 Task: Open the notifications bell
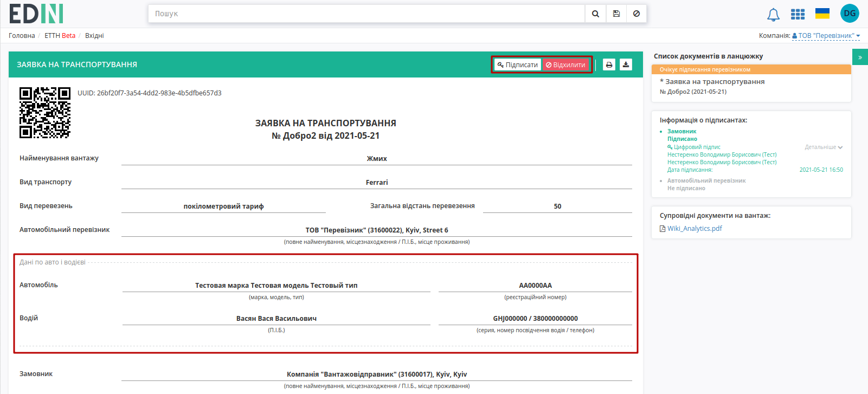(773, 15)
